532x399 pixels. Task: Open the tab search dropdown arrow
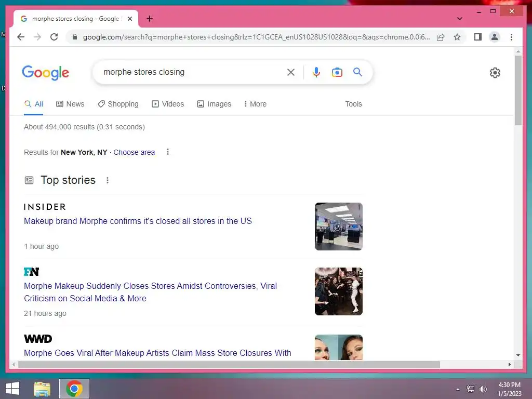click(x=459, y=19)
